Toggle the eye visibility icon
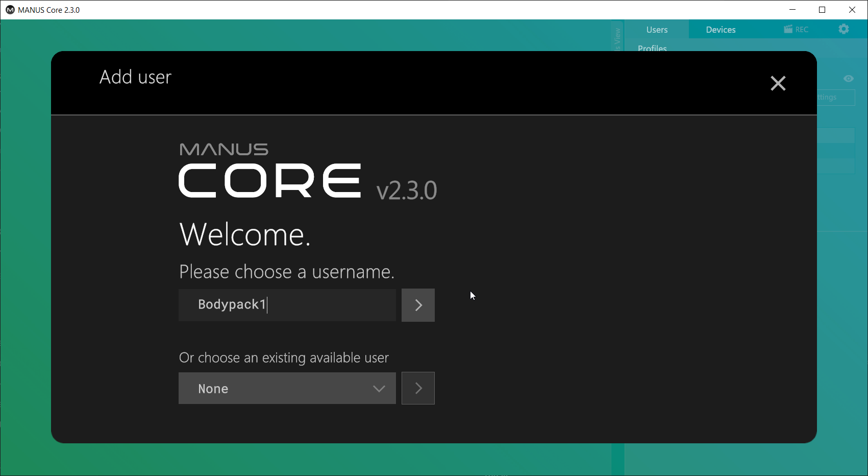 (x=848, y=79)
